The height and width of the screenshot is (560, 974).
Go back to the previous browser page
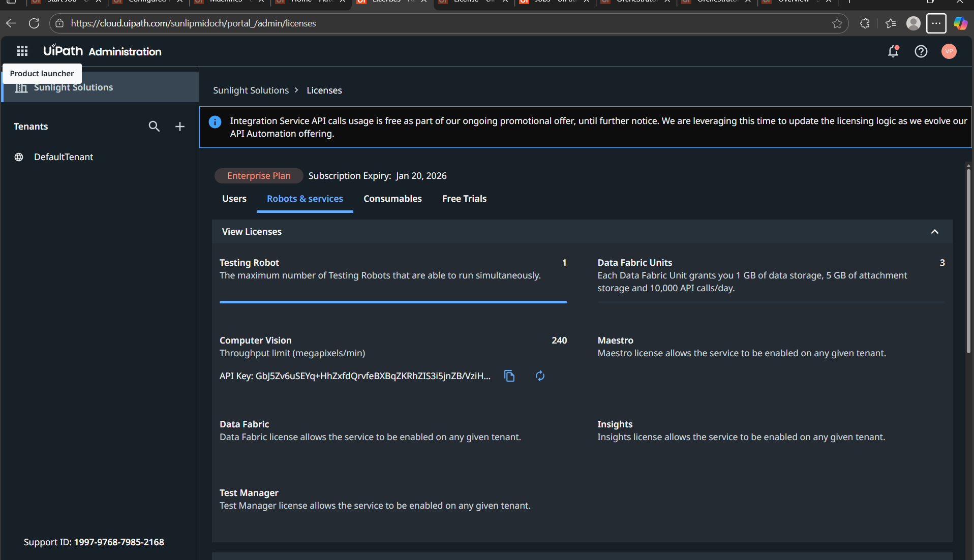coord(11,23)
